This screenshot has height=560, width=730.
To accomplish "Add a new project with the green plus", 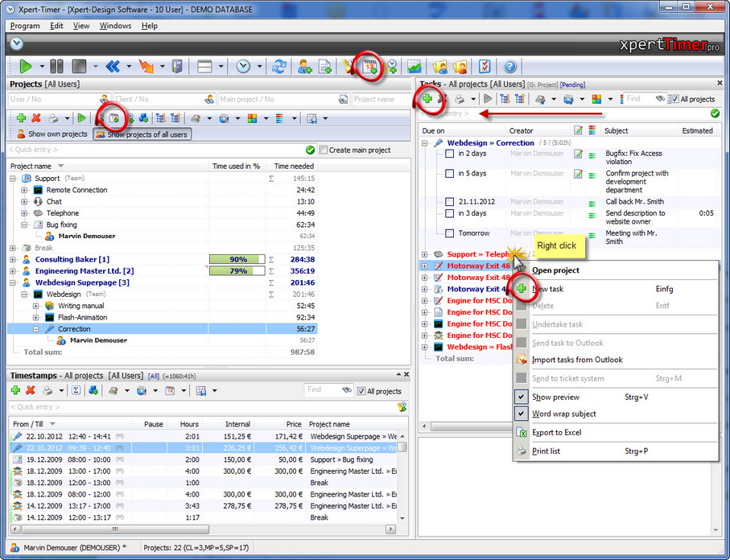I will [21, 118].
